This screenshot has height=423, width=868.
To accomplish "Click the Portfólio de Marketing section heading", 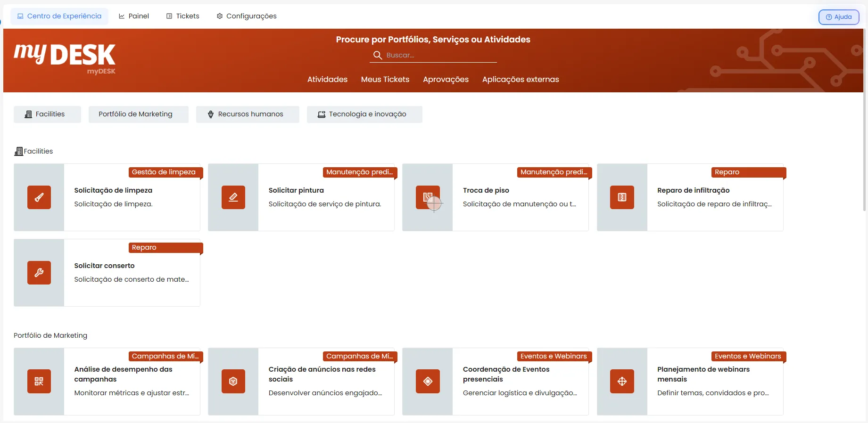I will [50, 335].
